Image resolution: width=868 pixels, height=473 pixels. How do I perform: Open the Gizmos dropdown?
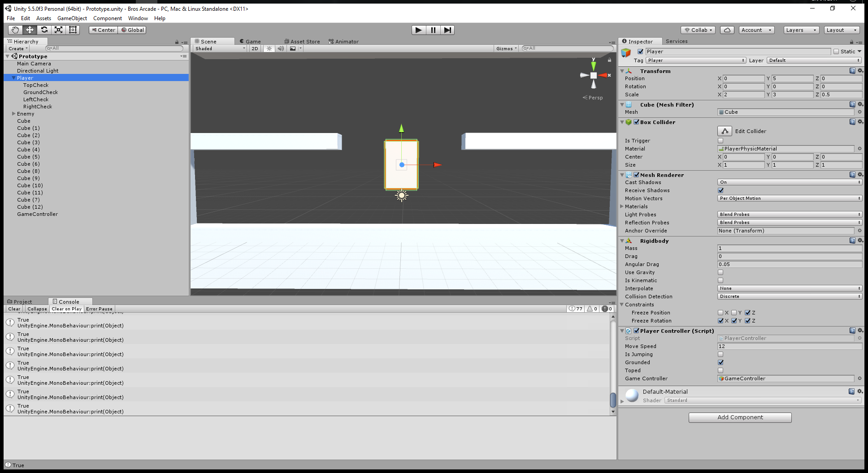pyautogui.click(x=507, y=48)
